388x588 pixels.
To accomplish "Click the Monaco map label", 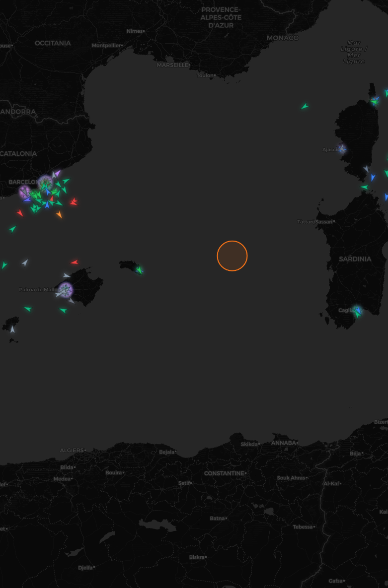I will pyautogui.click(x=283, y=38).
